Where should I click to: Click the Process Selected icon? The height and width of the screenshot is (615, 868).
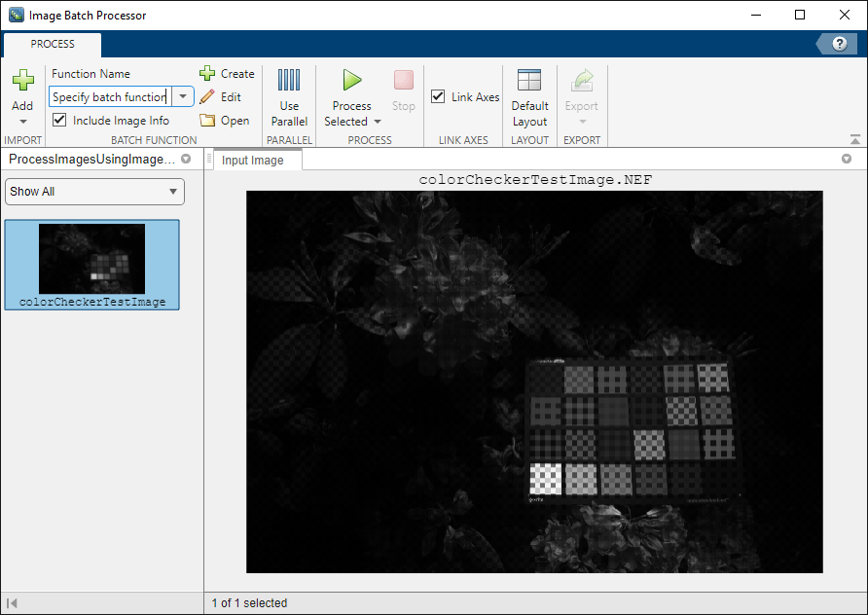click(351, 81)
